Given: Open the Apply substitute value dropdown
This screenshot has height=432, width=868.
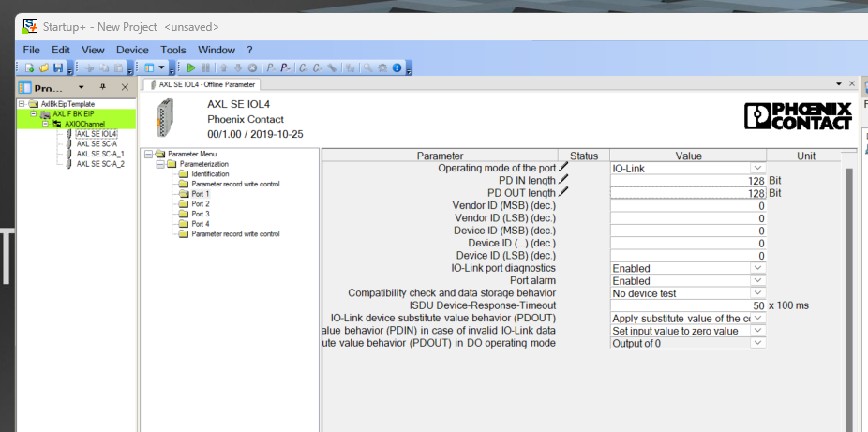Looking at the screenshot, I should 757,318.
